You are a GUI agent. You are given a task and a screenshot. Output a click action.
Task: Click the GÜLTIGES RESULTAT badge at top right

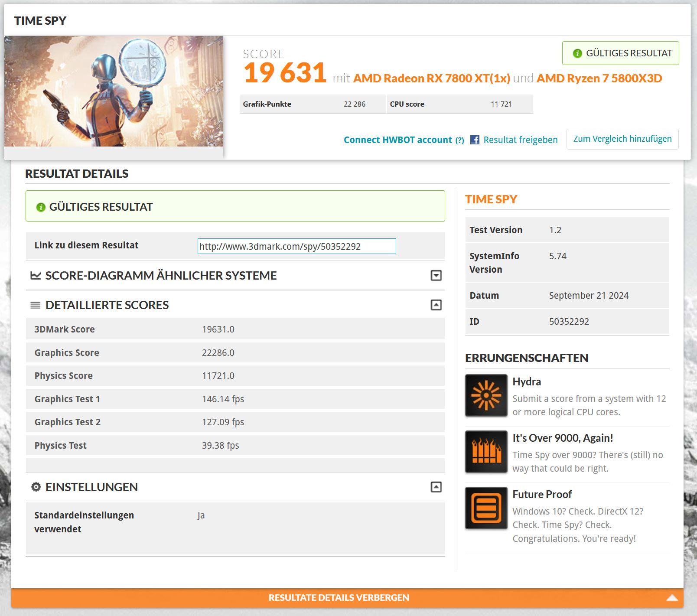620,53
